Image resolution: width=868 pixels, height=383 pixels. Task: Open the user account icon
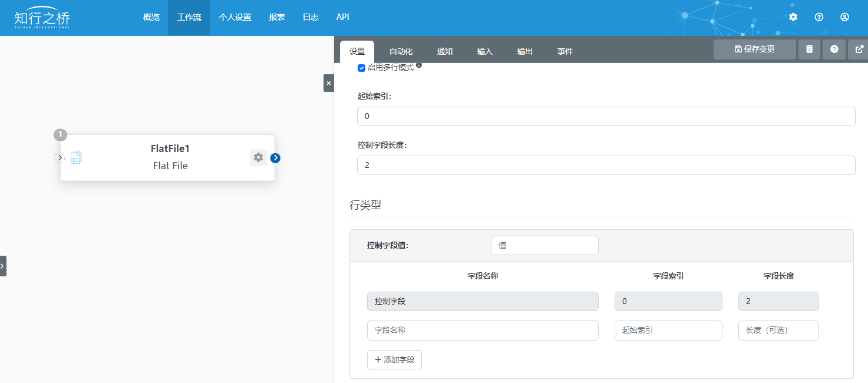[x=844, y=17]
